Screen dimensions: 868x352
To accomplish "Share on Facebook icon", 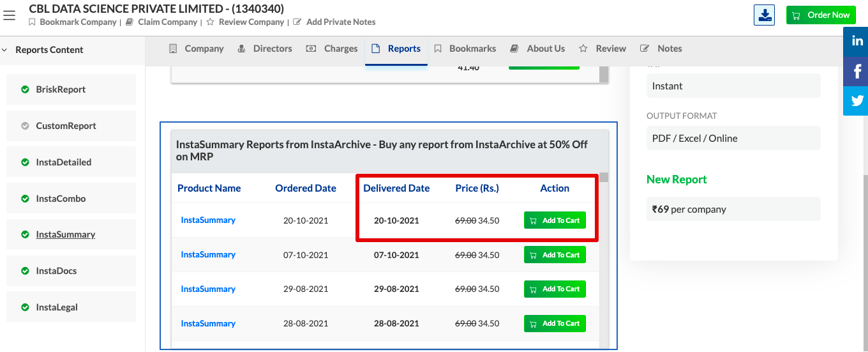I will pos(857,71).
